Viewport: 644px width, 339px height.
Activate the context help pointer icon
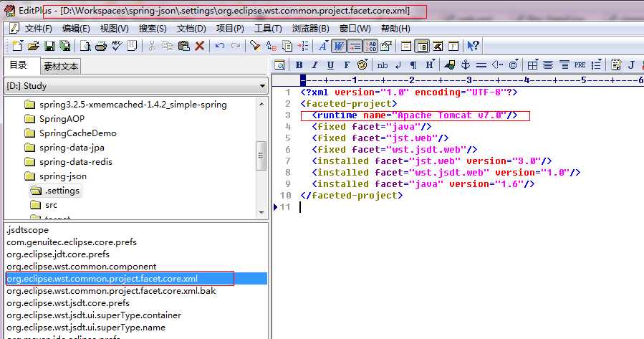pyautogui.click(x=473, y=46)
